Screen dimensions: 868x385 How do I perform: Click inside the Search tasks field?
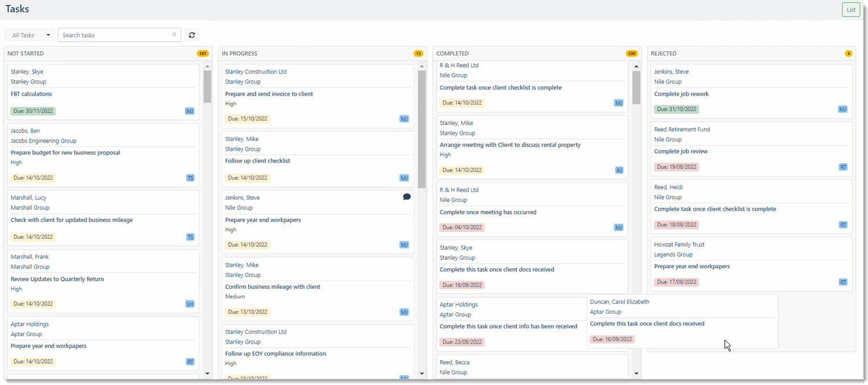click(114, 35)
